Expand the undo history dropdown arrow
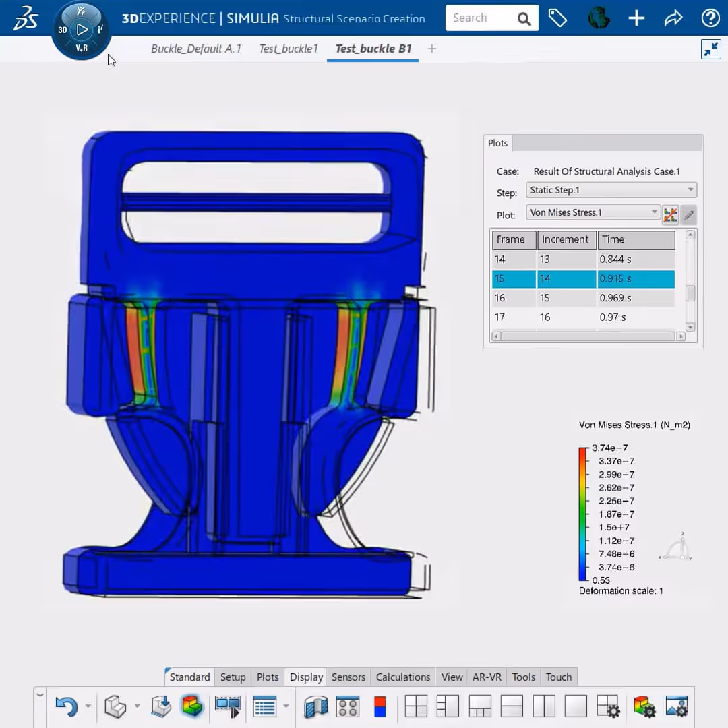Viewport: 728px width, 728px height. click(88, 706)
